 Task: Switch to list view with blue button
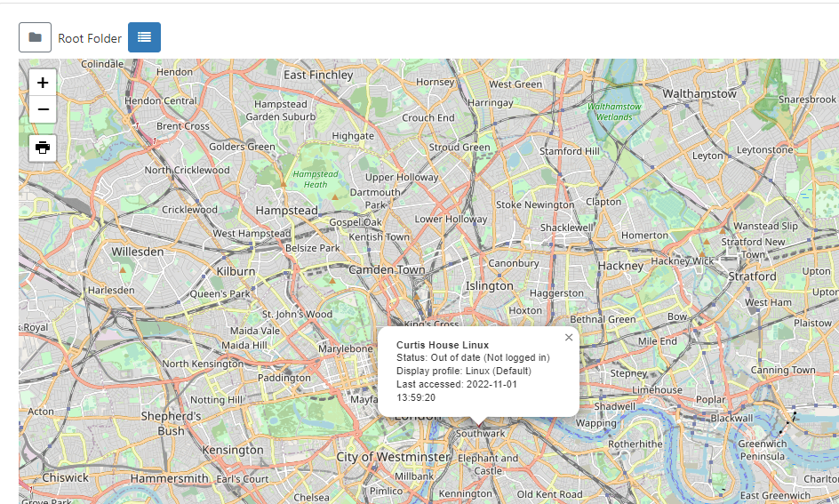click(x=144, y=37)
